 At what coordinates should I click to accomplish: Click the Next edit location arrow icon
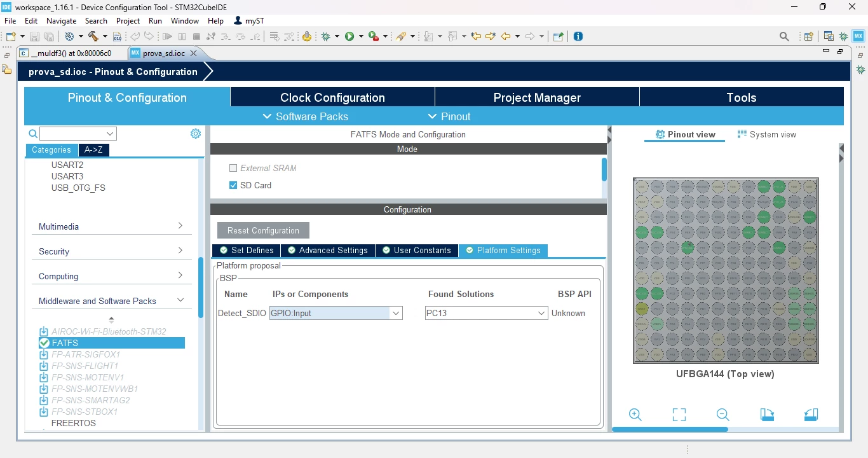490,36
